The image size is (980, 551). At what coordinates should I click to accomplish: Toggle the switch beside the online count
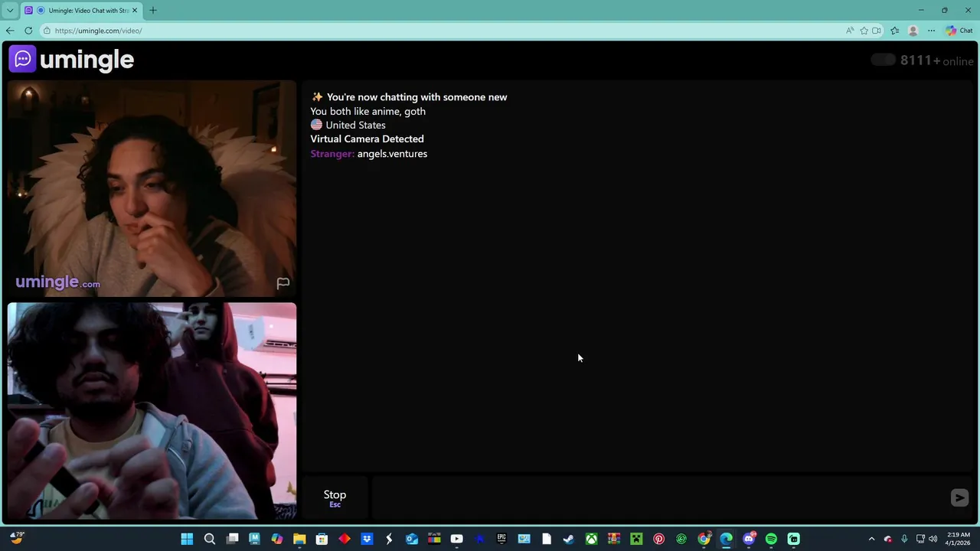click(x=883, y=60)
